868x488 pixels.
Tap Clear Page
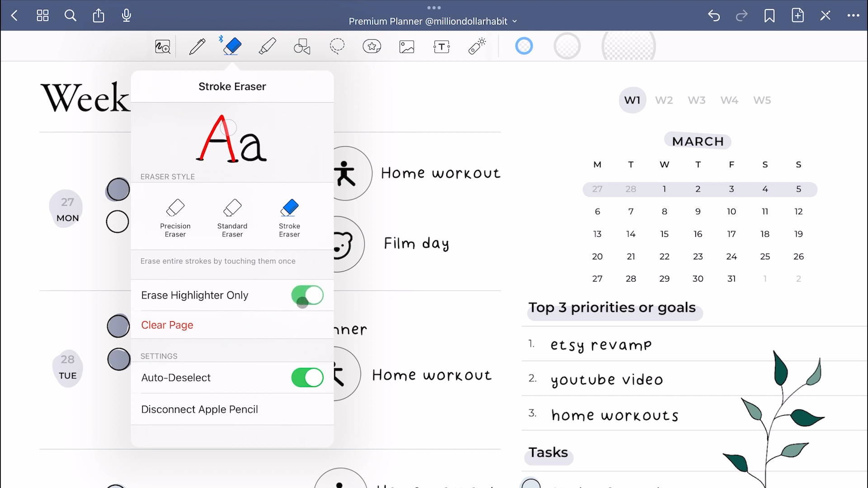point(167,325)
